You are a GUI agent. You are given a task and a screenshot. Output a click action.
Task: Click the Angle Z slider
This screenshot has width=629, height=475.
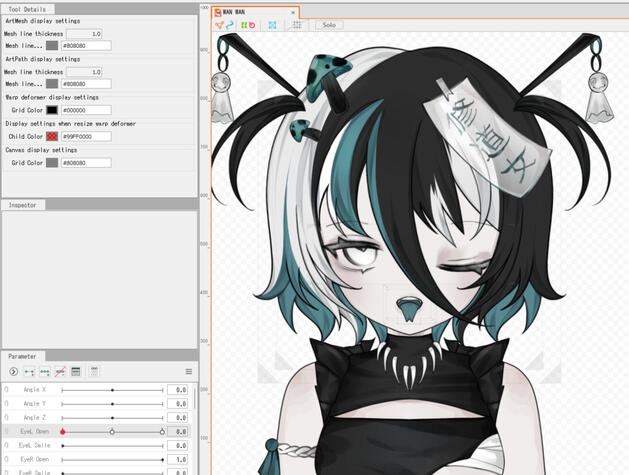point(112,418)
